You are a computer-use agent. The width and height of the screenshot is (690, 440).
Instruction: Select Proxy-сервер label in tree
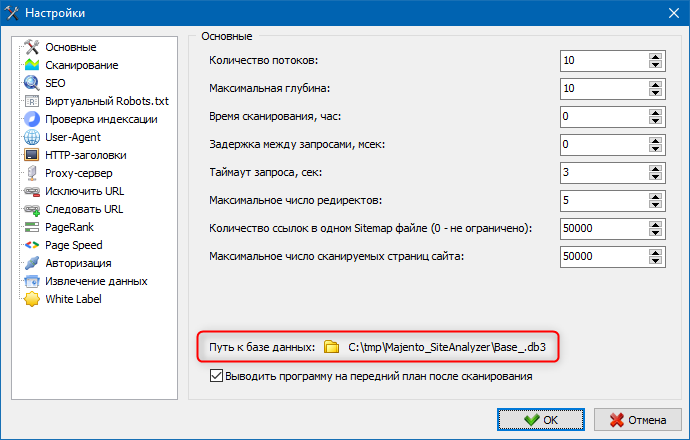pos(79,173)
